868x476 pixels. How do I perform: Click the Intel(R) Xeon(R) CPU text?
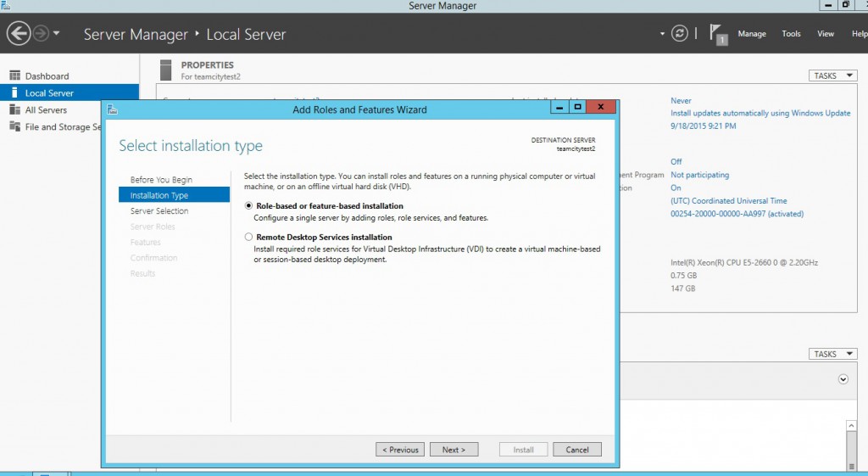click(744, 263)
